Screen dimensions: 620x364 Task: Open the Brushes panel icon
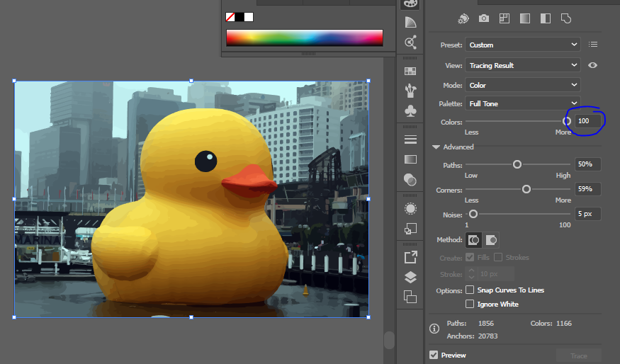pos(410,90)
